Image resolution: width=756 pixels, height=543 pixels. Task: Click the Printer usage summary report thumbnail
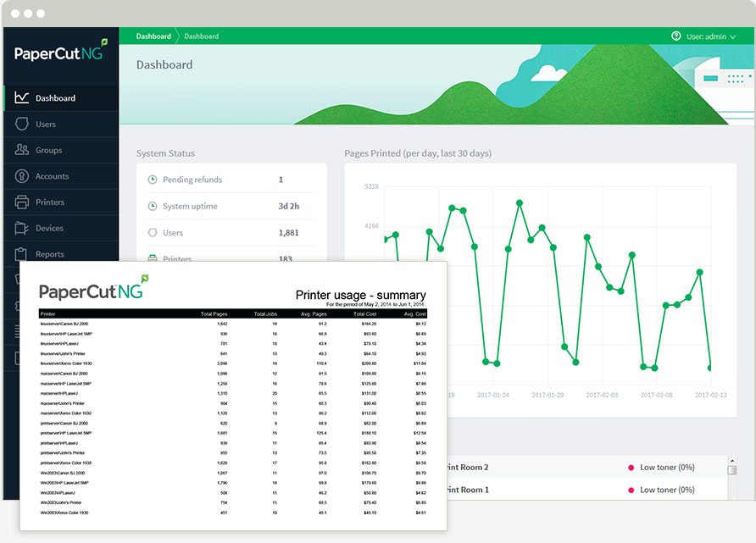[x=233, y=396]
